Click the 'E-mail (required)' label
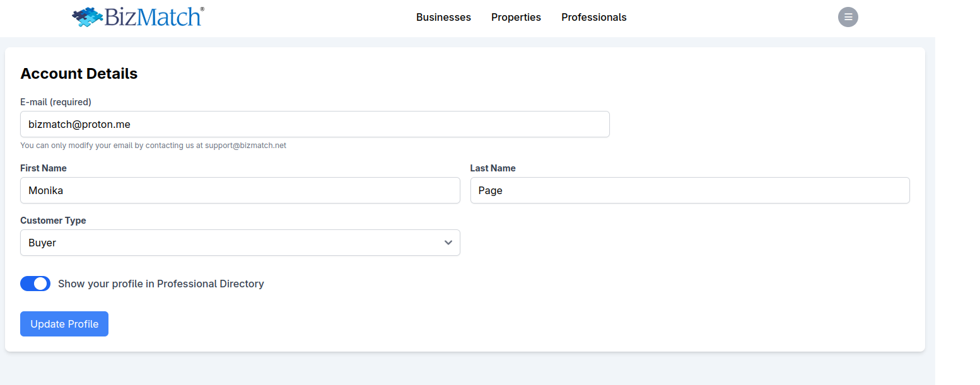Image resolution: width=980 pixels, height=385 pixels. [55, 102]
